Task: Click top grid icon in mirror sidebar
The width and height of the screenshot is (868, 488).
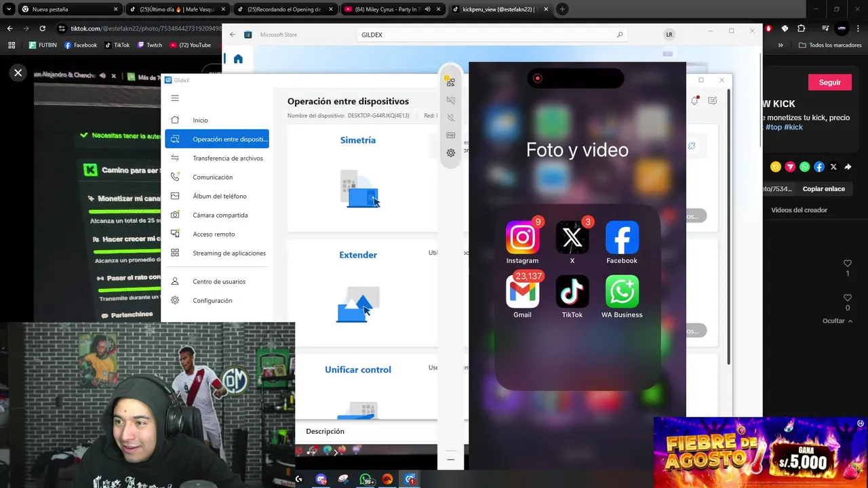Action: pyautogui.click(x=450, y=82)
